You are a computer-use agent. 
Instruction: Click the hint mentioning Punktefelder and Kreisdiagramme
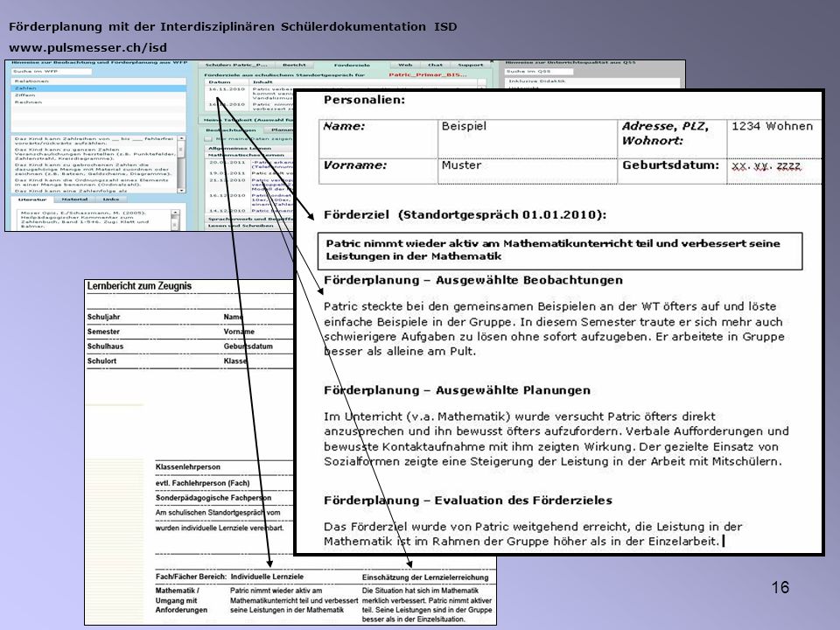tap(94, 154)
